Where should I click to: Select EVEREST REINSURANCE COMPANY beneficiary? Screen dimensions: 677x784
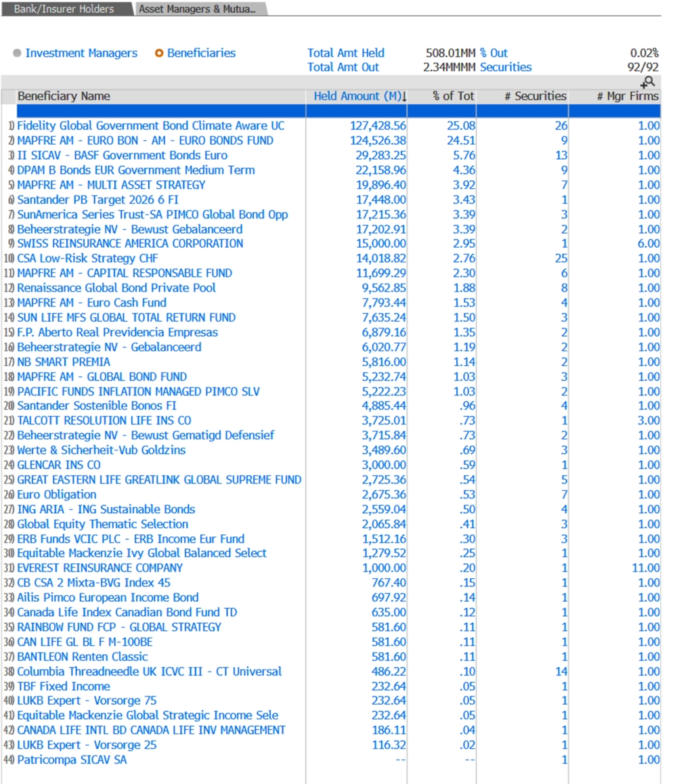(x=100, y=568)
